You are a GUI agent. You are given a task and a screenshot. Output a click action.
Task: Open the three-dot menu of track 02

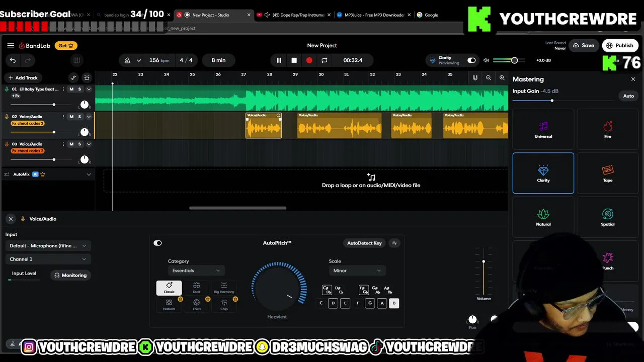64,117
